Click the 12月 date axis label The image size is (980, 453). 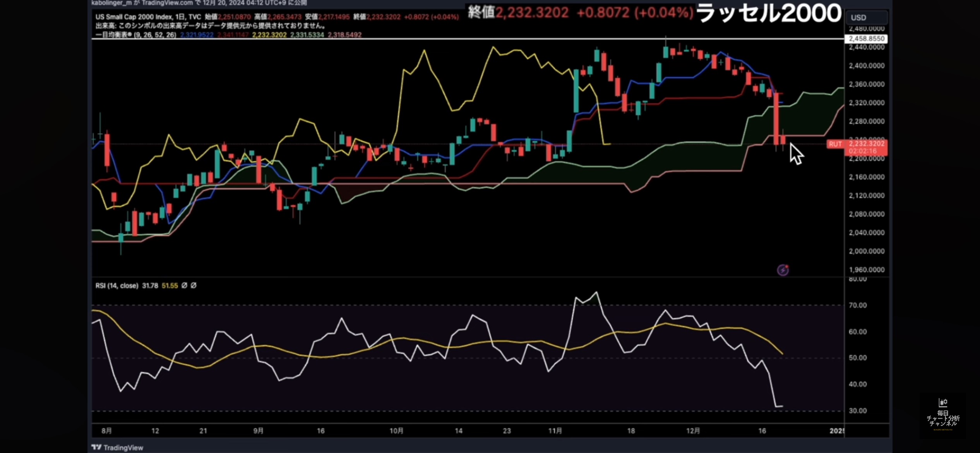pos(693,431)
